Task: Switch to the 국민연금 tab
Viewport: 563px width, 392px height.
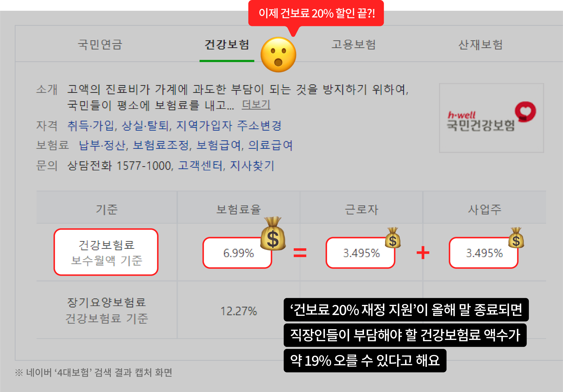Action: 100,45
